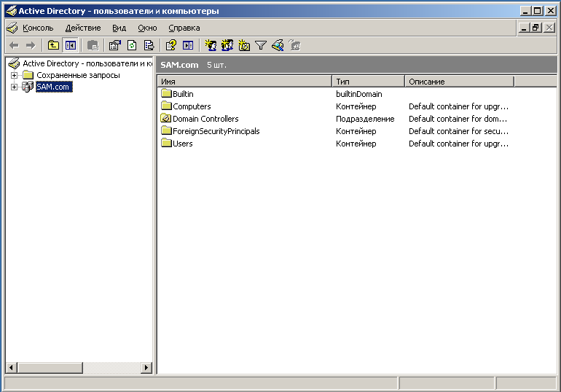The width and height of the screenshot is (561, 392).
Task: Click the ForeignSecurityPrincipals folder icon
Action: [x=166, y=131]
